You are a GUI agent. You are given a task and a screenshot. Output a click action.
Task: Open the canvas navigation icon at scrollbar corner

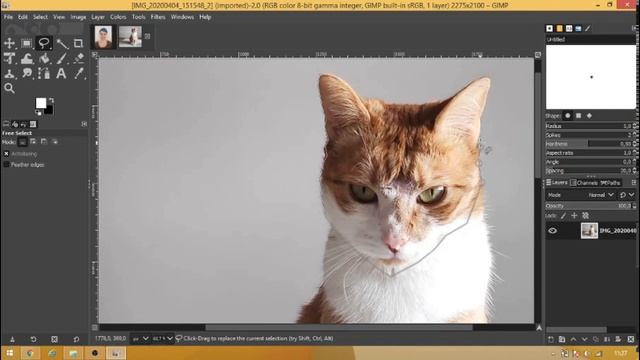(x=539, y=327)
